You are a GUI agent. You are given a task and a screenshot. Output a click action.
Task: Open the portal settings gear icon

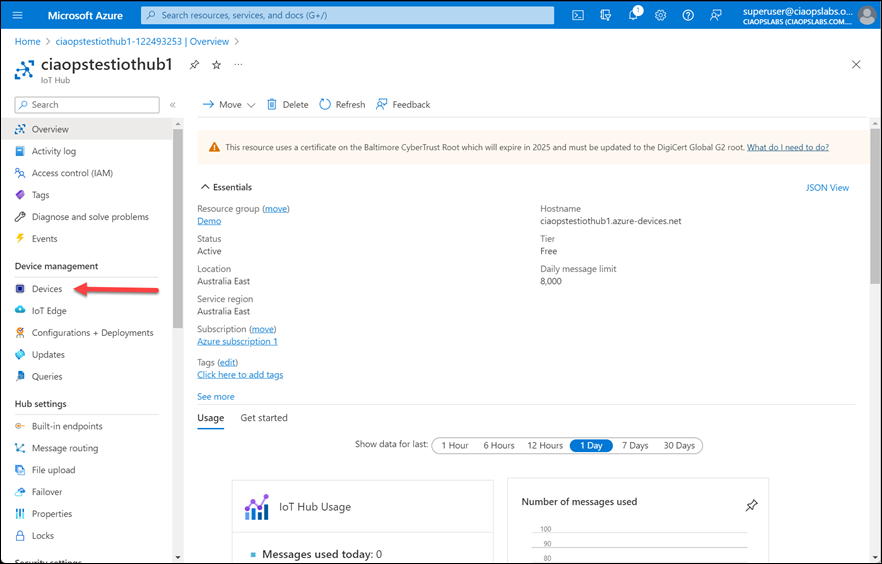(x=661, y=15)
